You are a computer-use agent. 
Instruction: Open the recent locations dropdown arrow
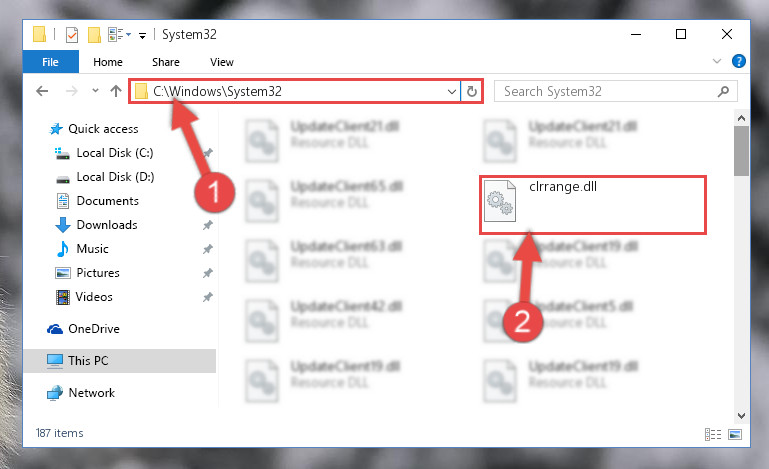(95, 91)
